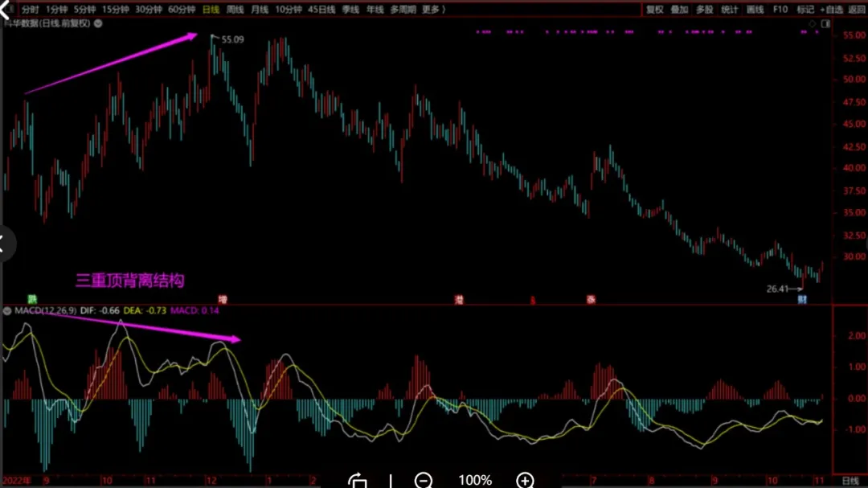Click the 26.41 low price label
The width and height of the screenshot is (868, 488).
click(x=778, y=289)
